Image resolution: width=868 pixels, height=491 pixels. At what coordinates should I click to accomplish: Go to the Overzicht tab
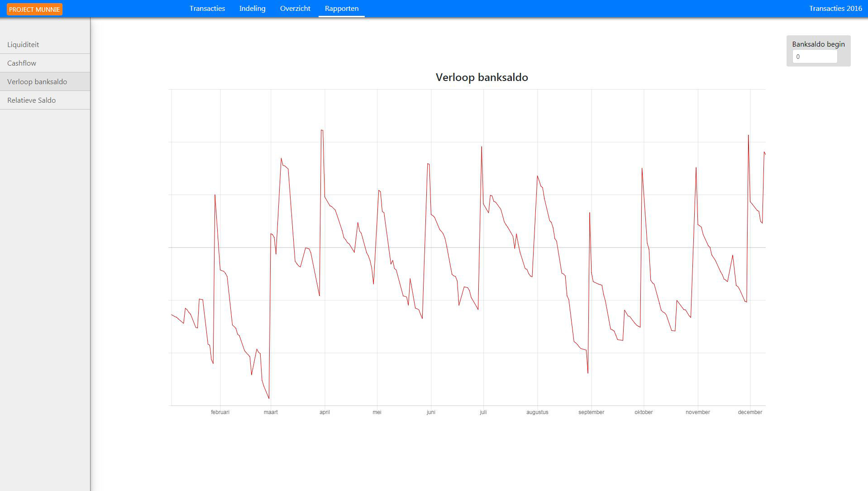click(295, 9)
